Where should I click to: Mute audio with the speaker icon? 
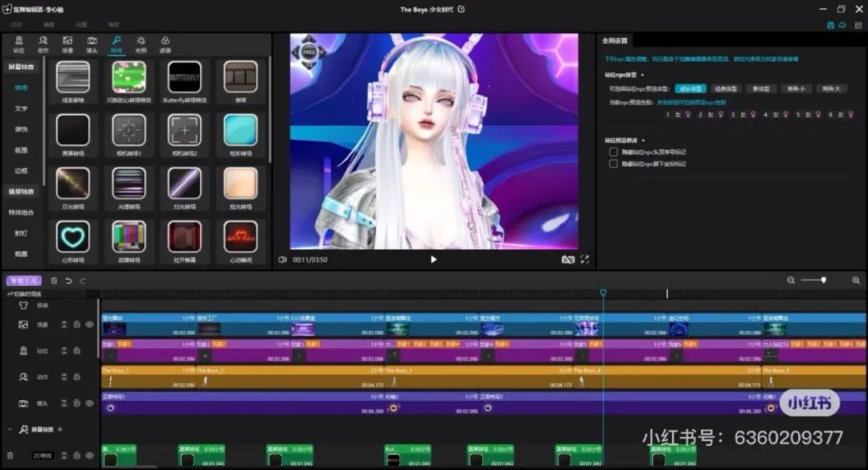point(282,260)
